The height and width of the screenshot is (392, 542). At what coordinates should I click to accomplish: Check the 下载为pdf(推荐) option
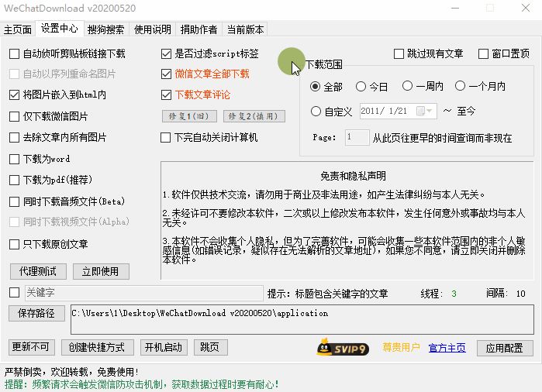(14, 180)
